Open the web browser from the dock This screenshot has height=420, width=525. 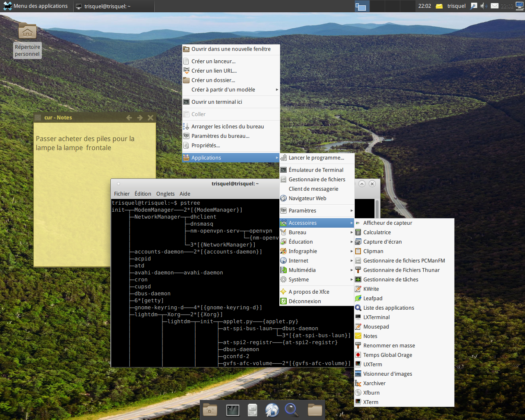coord(272,410)
